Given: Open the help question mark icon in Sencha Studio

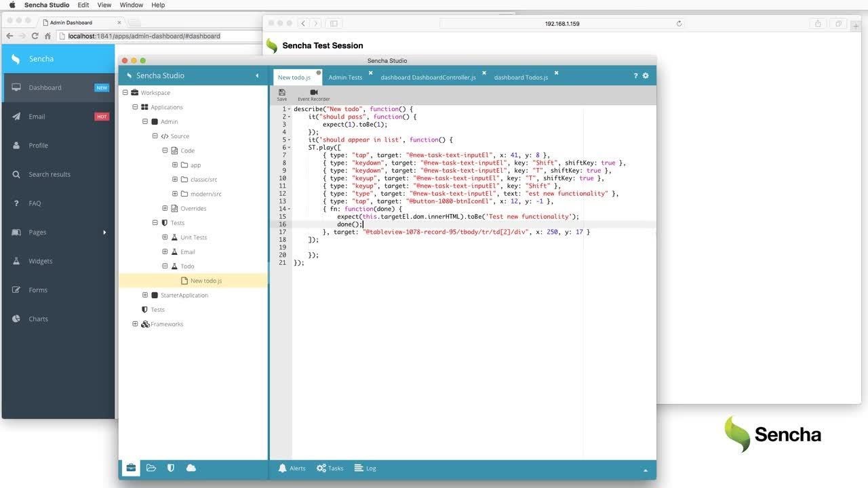Looking at the screenshot, I should point(635,76).
